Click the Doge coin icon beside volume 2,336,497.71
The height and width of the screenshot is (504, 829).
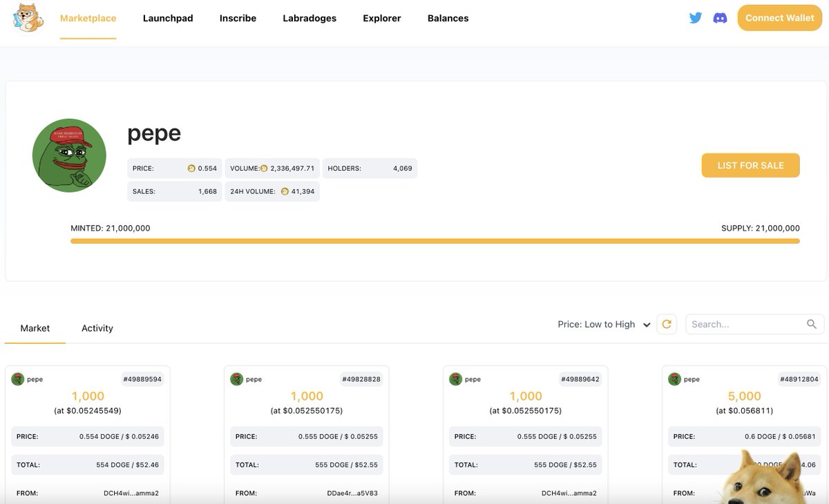tap(263, 168)
